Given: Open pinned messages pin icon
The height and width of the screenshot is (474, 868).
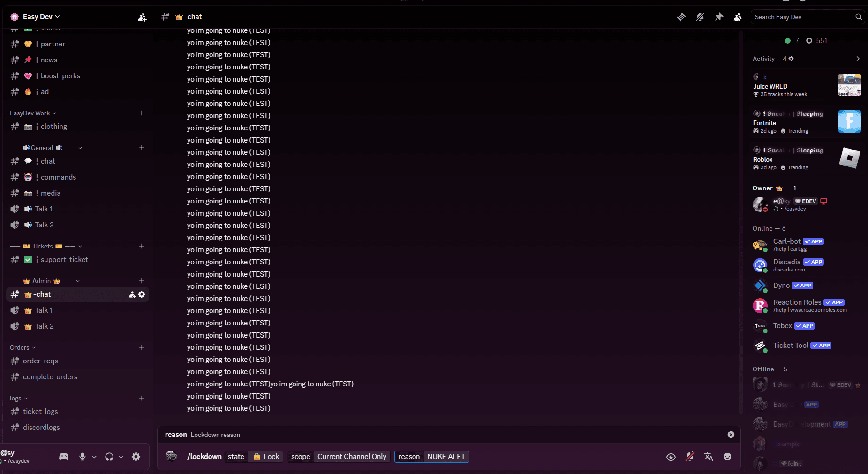Looking at the screenshot, I should pos(719,17).
